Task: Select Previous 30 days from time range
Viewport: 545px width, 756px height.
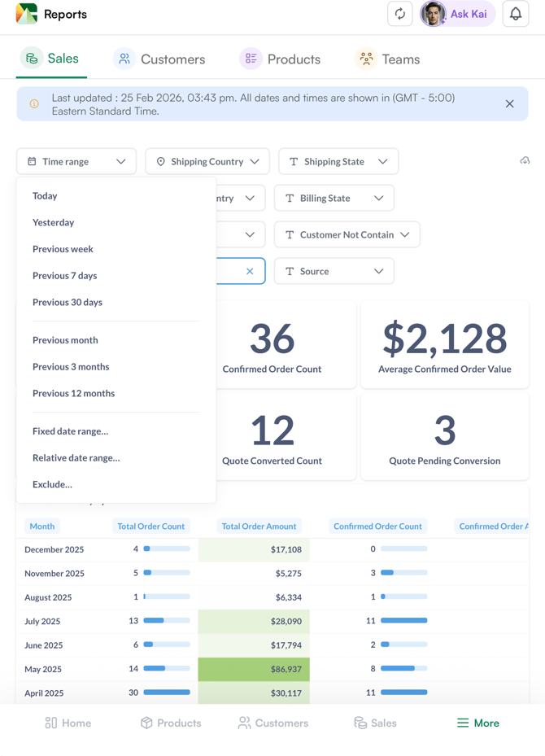Action: tap(68, 302)
